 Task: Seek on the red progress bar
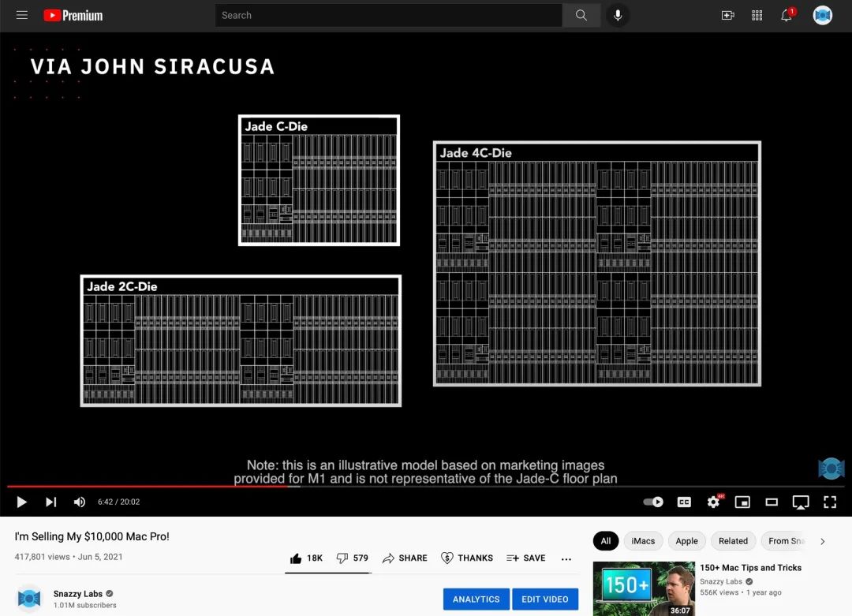tap(425, 486)
